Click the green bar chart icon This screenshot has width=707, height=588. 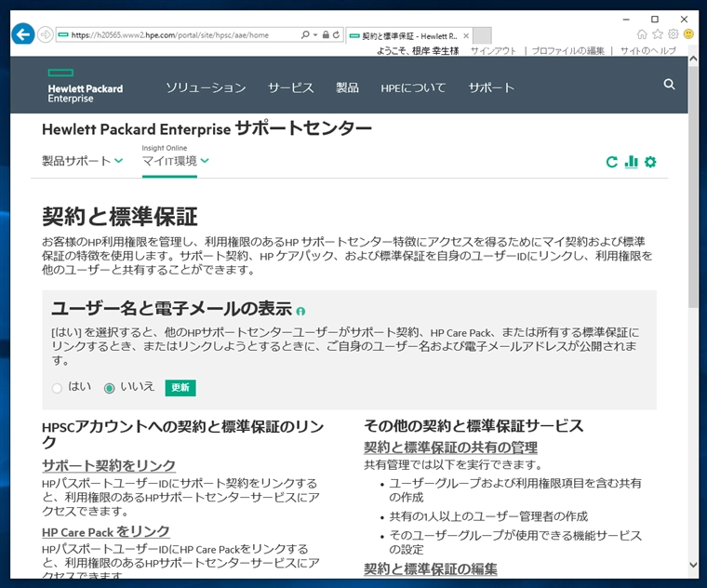(632, 162)
